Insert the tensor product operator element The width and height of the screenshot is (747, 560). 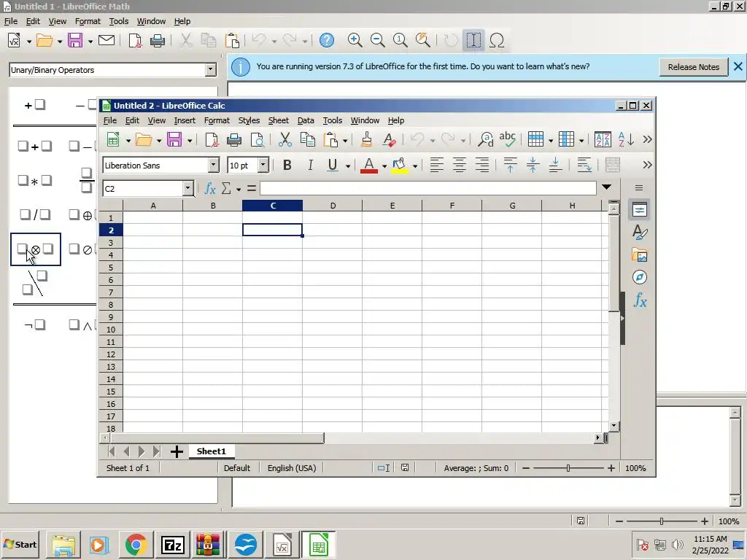35,249
